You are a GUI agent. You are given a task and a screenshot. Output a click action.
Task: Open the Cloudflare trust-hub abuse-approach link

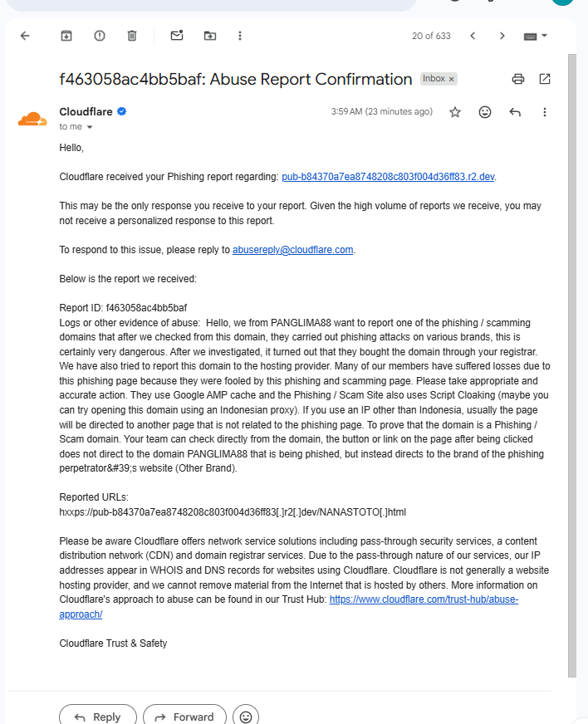tap(424, 599)
